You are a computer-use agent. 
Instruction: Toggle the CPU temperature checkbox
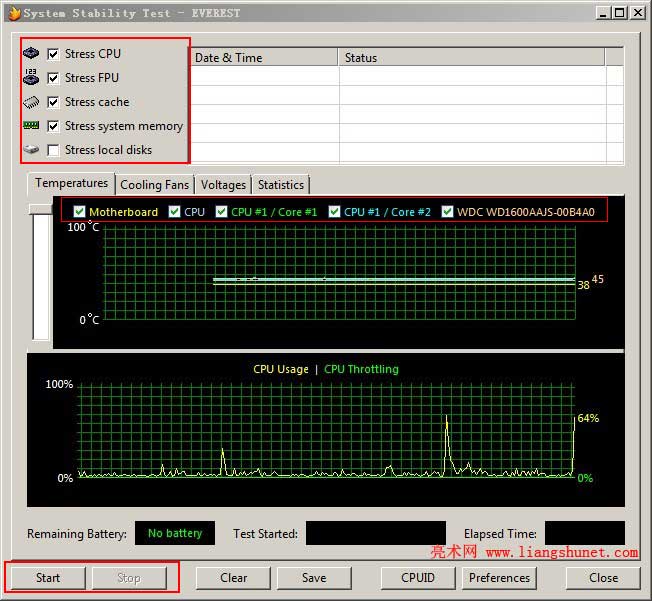tap(175, 212)
